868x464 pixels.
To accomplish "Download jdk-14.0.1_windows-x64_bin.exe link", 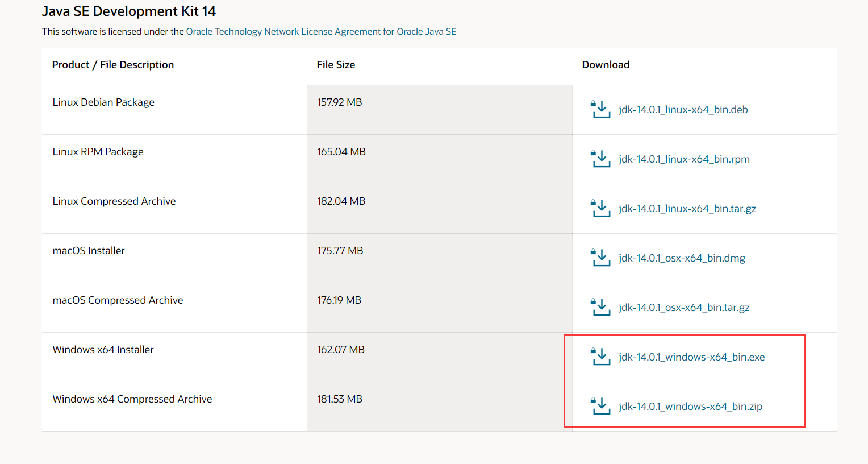I will (692, 357).
